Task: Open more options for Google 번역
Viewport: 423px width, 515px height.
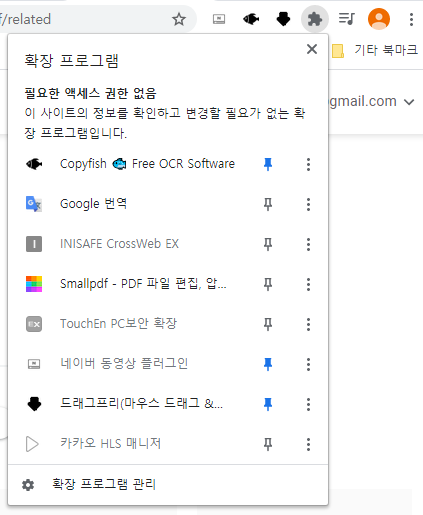Action: coord(308,204)
